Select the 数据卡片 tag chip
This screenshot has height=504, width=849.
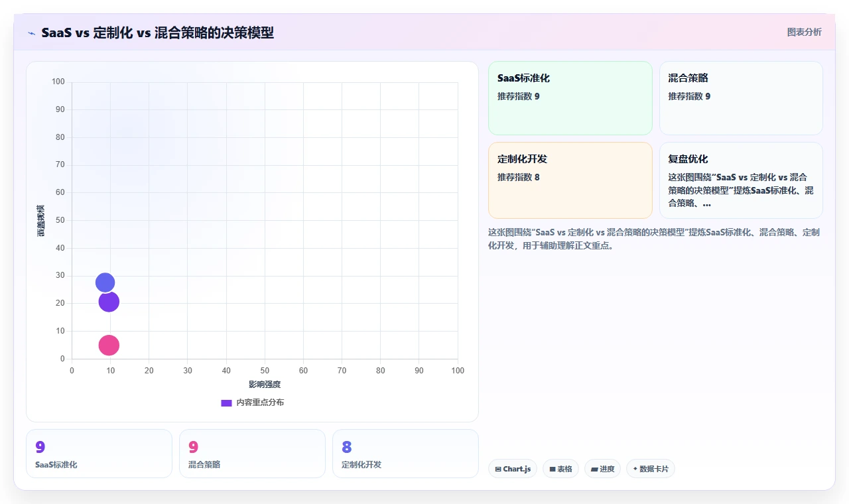click(651, 469)
